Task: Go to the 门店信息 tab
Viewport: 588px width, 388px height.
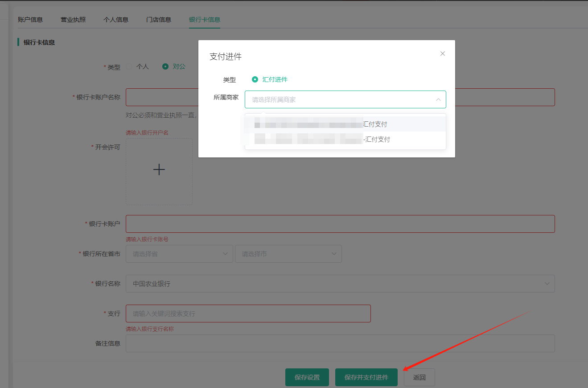Action: tap(159, 20)
